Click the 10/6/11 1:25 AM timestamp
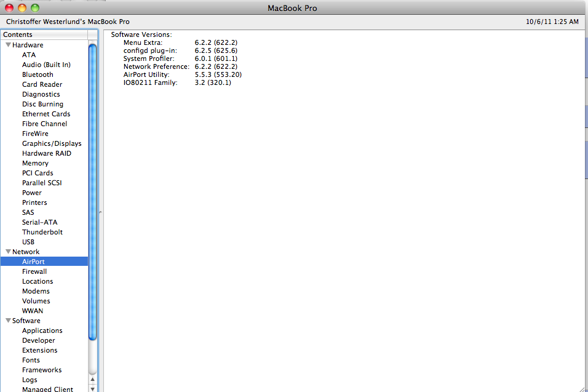The height and width of the screenshot is (392, 588). [x=552, y=22]
